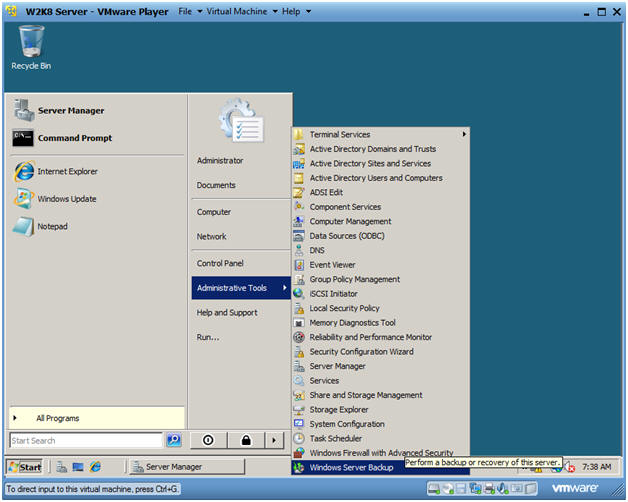
Task: Click the user account picture
Action: coord(241,121)
